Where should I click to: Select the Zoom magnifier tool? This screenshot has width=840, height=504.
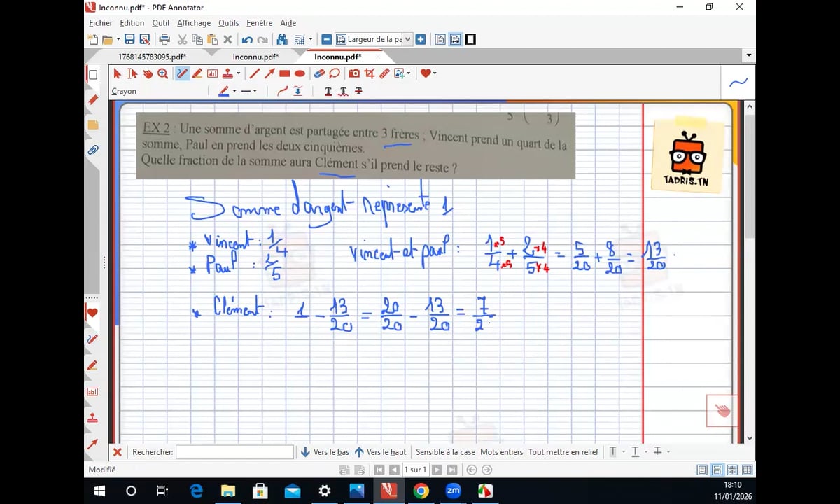click(x=162, y=73)
